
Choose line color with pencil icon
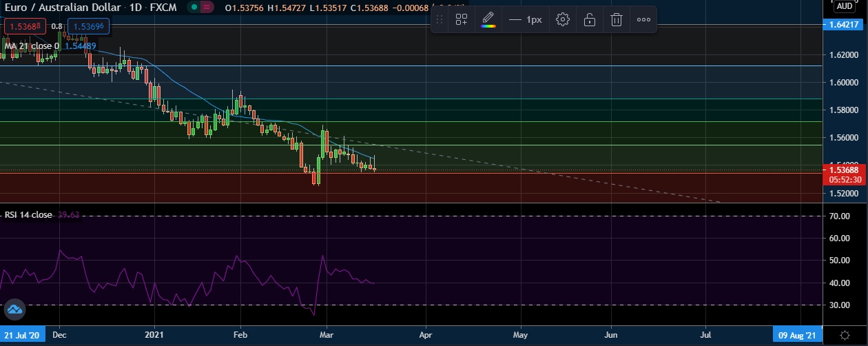(488, 19)
